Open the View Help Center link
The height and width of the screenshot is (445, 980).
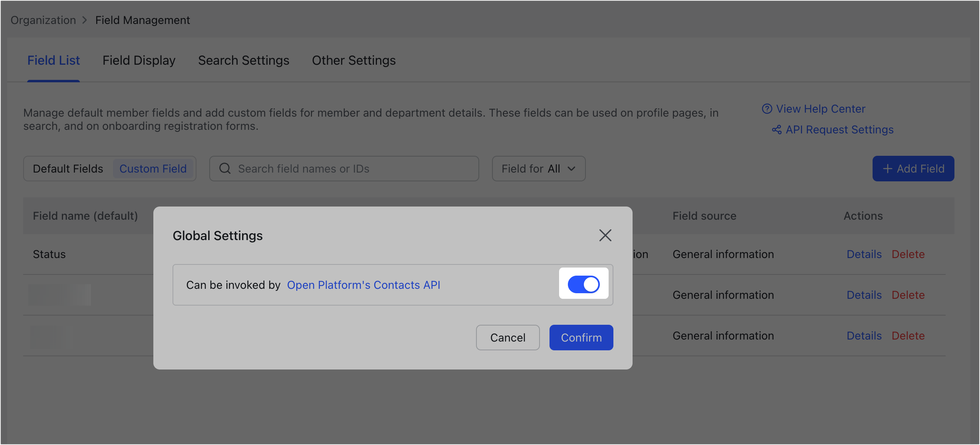821,109
